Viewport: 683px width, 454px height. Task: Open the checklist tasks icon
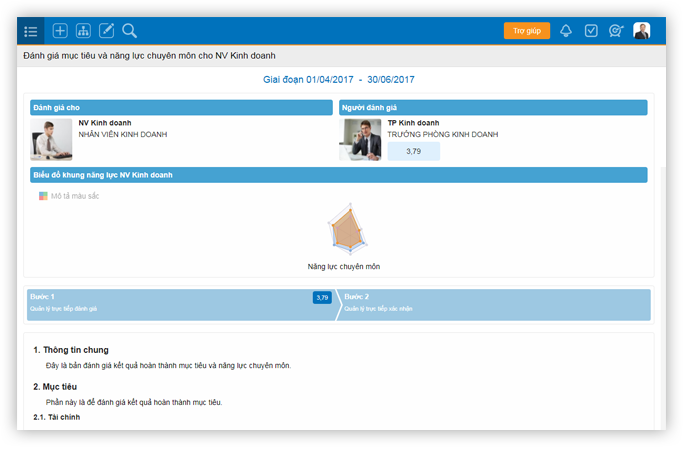pos(591,31)
